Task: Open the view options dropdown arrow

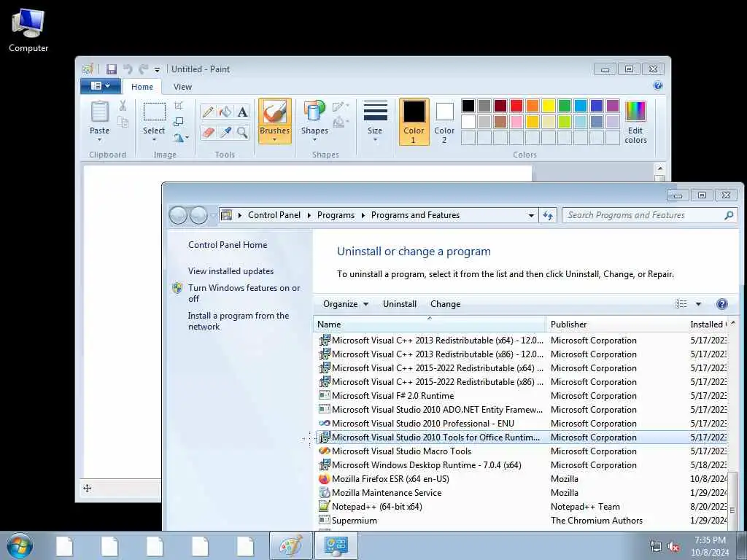Action: coord(698,304)
